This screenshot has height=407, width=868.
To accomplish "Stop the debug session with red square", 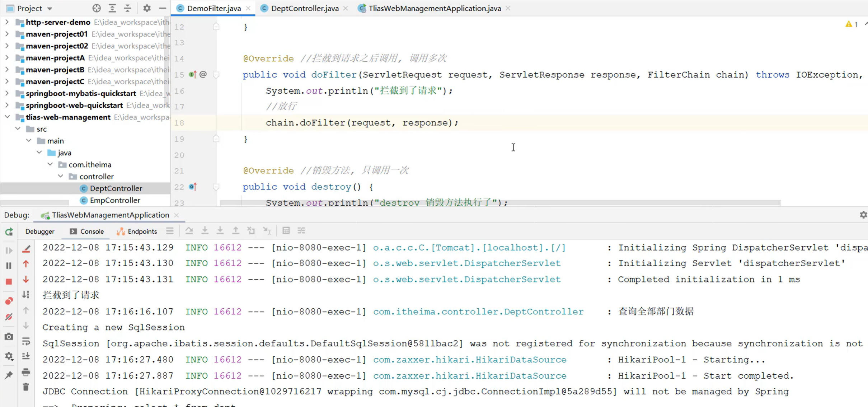I will pos(9,282).
